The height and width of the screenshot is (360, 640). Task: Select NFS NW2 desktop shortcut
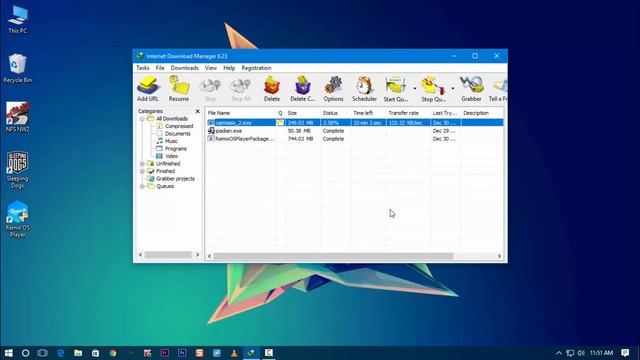[18, 117]
